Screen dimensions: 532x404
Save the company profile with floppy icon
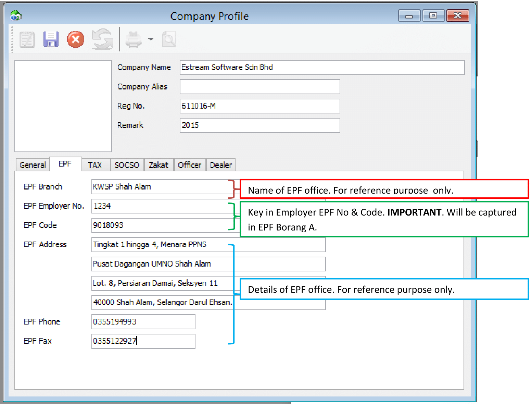(51, 40)
